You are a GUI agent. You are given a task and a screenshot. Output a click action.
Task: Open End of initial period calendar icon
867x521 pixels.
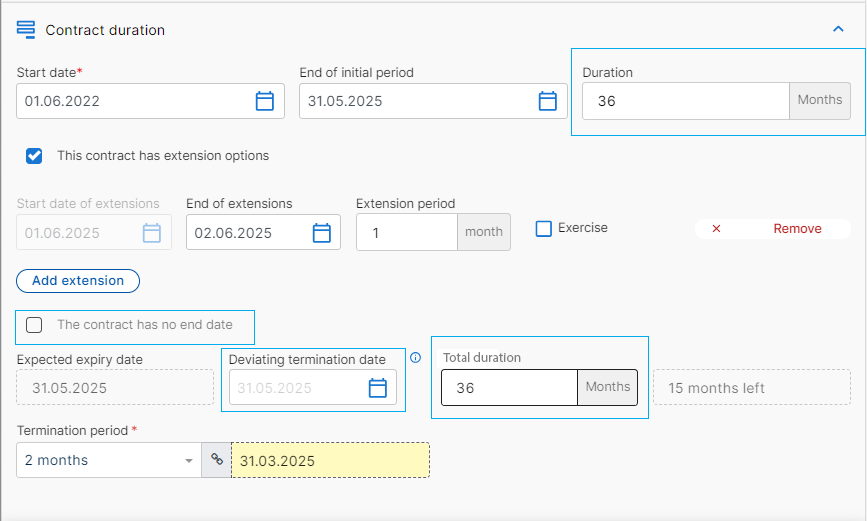(547, 101)
